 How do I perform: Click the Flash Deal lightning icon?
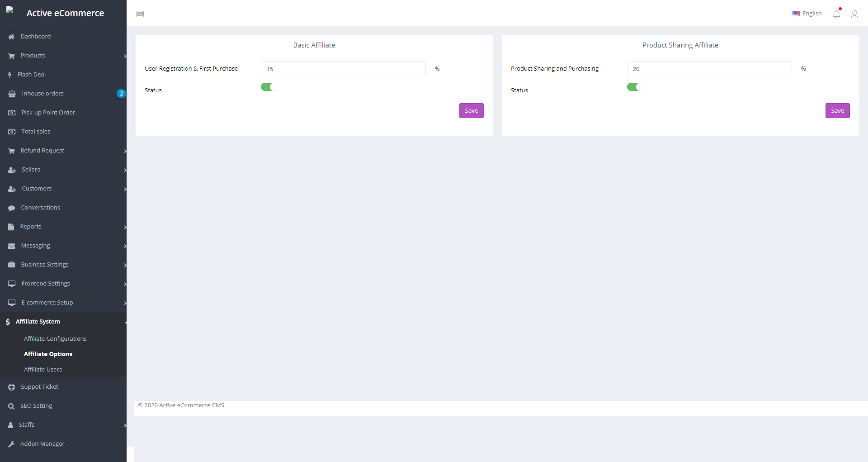[10, 75]
